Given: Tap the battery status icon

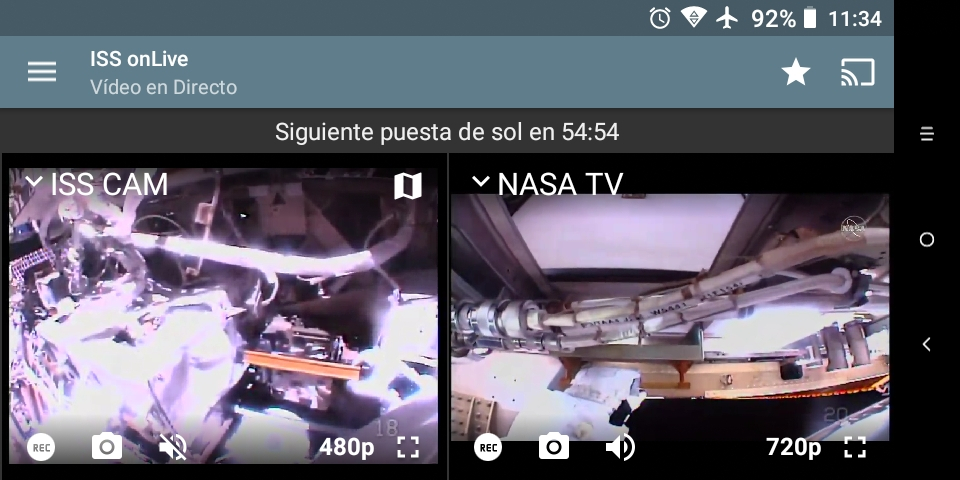Looking at the screenshot, I should tap(810, 18).
